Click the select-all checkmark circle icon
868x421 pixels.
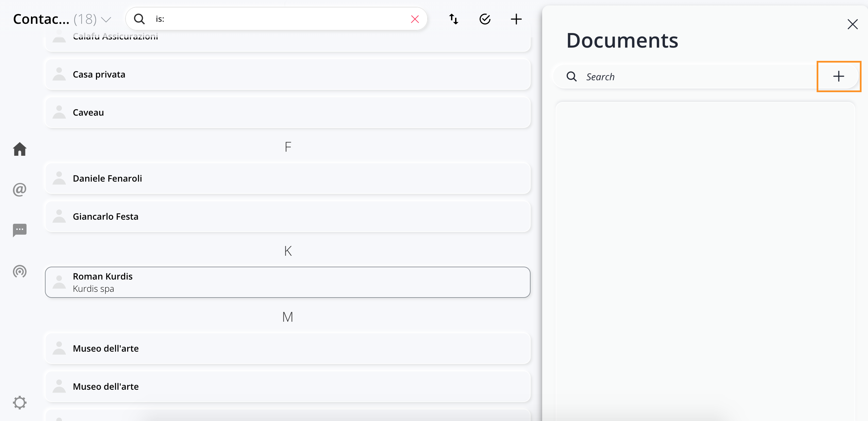click(485, 19)
